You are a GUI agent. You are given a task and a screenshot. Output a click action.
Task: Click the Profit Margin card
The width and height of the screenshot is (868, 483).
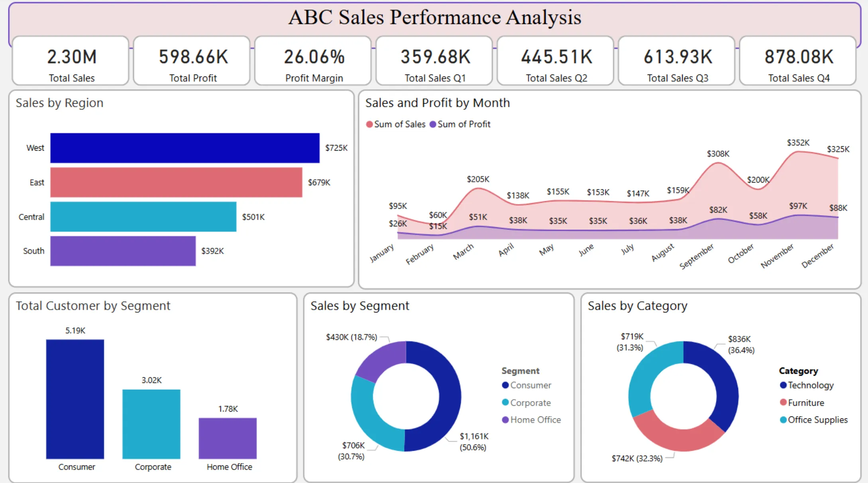pyautogui.click(x=313, y=61)
